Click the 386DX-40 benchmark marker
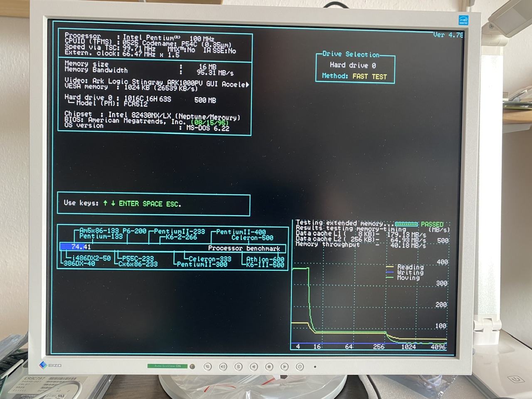 click(x=79, y=264)
